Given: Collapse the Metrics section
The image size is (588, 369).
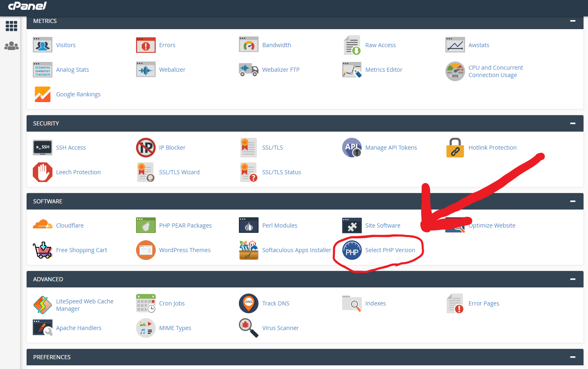Looking at the screenshot, I should coord(573,21).
